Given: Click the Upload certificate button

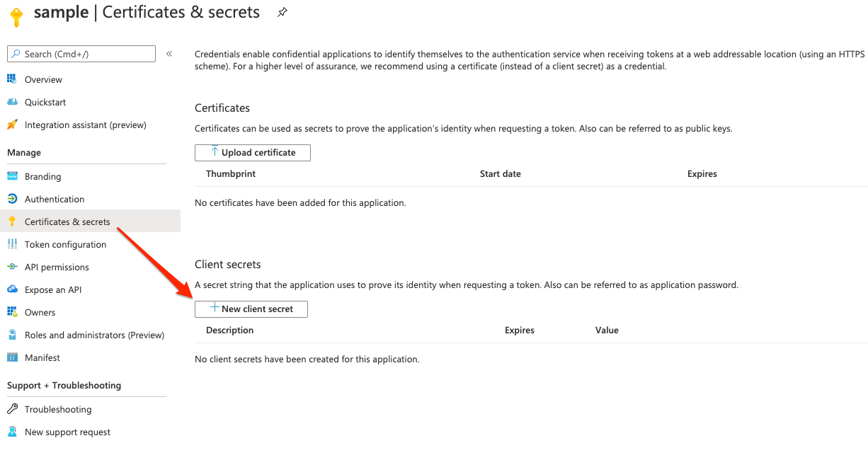Looking at the screenshot, I should 252,152.
